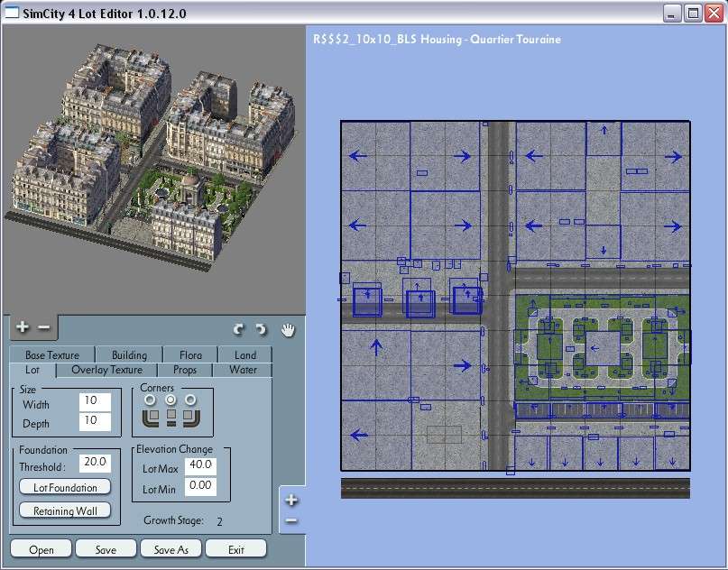Go to the Flora tab
Screen dimensions: 728x570
coord(190,355)
